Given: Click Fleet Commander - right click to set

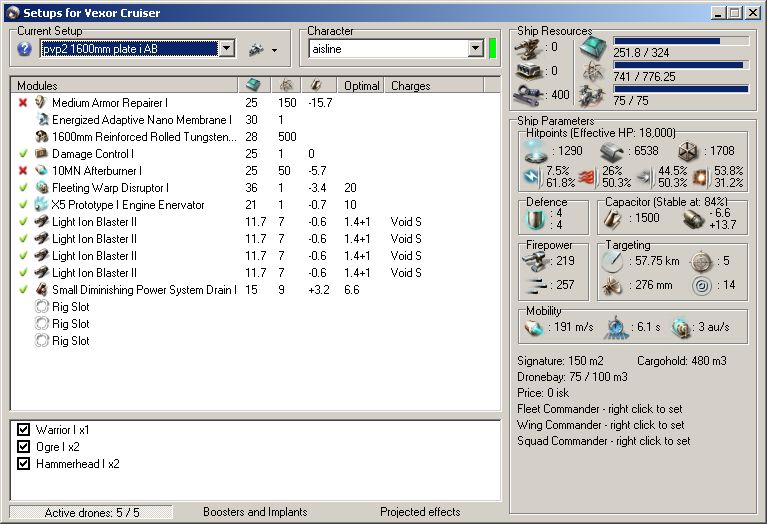Looking at the screenshot, I should pyautogui.click(x=600, y=409).
